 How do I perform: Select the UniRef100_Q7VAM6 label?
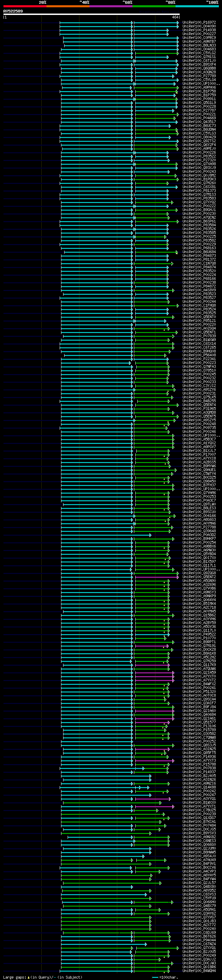pos(199,493)
